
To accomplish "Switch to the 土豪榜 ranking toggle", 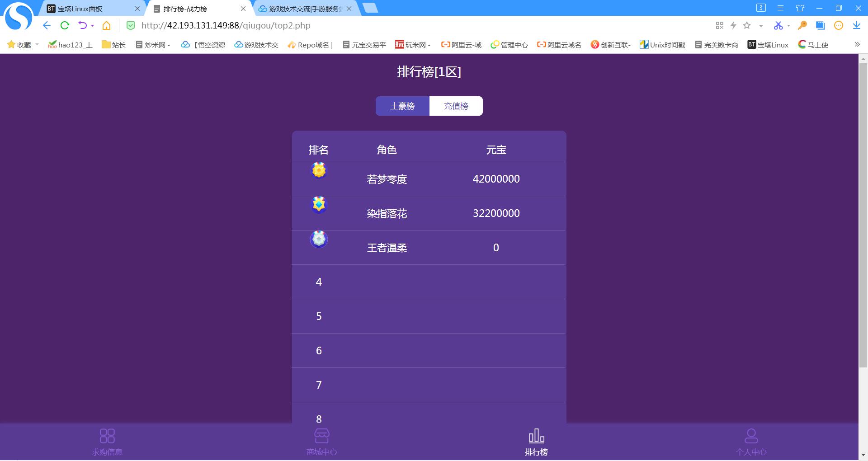I will [x=402, y=106].
